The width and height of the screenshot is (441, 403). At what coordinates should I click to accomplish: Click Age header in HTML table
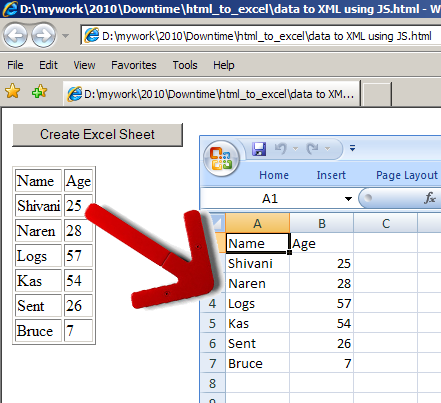tap(78, 181)
